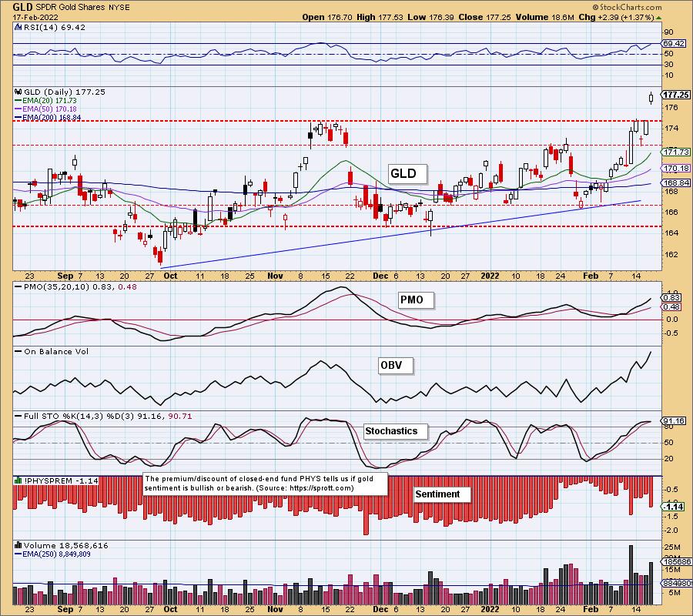Click the Nov label on the upper date axis
This screenshot has height=616, width=693.
click(x=275, y=276)
